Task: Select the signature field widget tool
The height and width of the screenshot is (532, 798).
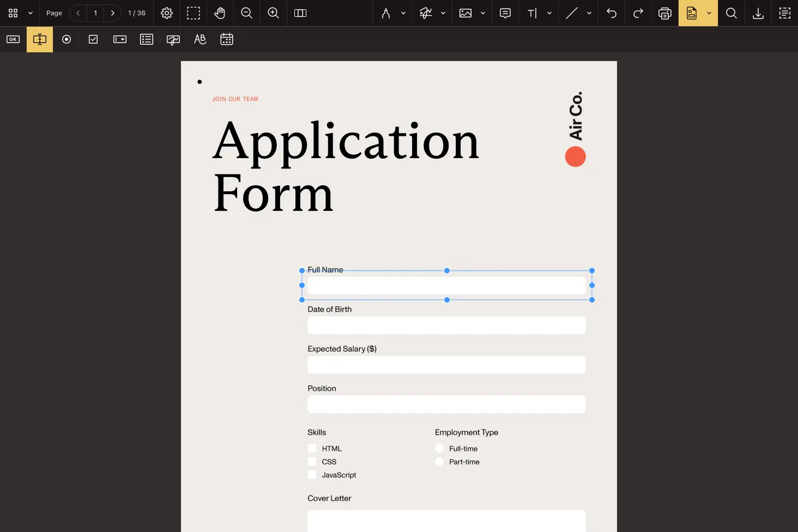Action: click(173, 39)
